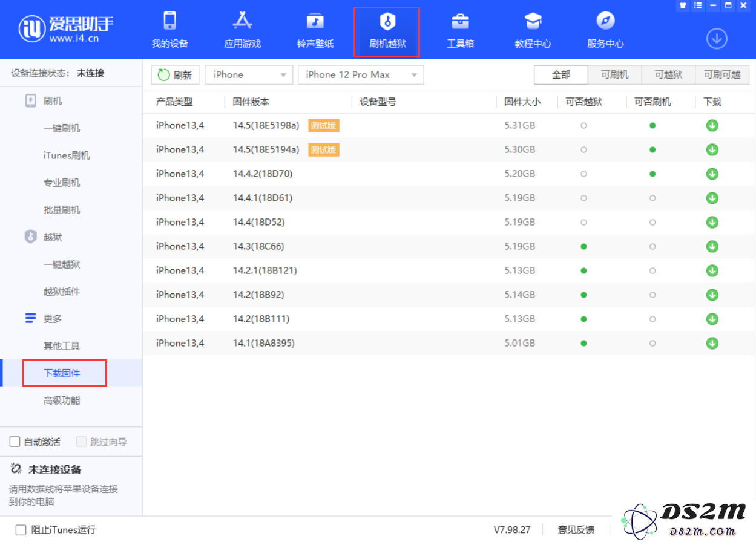This screenshot has height=542, width=756.
Task: Click the 未连接 connection status text
Action: 90,73
